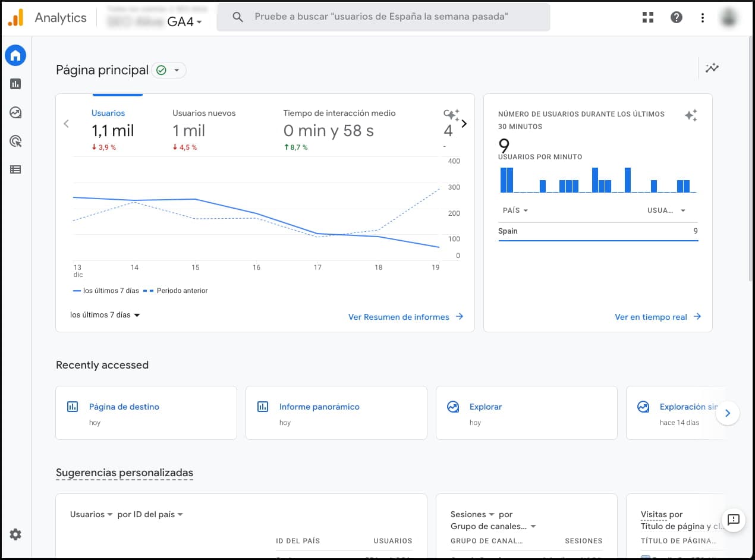Screen dimensions: 755x560
Task: Open the Help question mark icon
Action: [677, 17]
